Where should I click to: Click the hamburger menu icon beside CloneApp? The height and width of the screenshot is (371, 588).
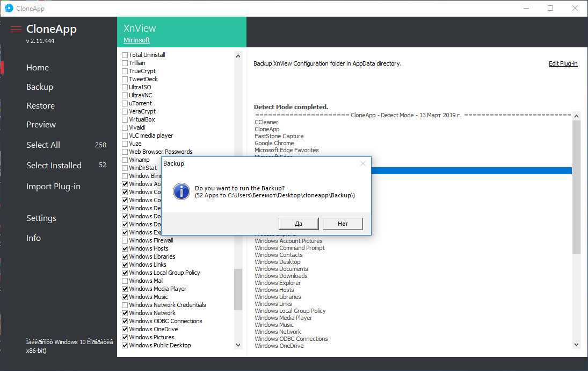pyautogui.click(x=16, y=29)
